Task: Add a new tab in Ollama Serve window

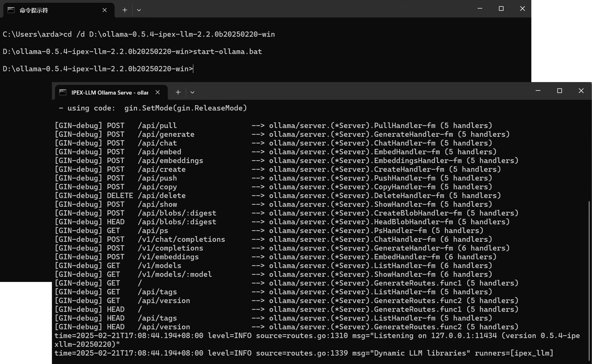Action: tap(178, 93)
